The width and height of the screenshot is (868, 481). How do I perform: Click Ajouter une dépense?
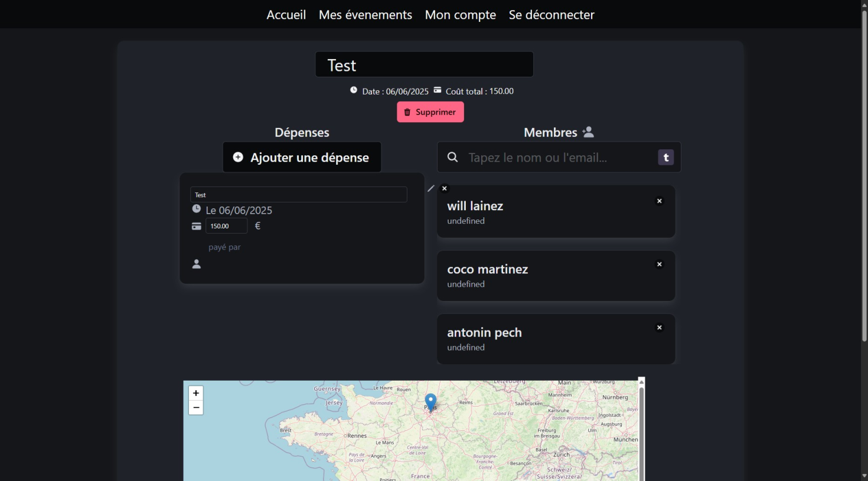click(302, 157)
